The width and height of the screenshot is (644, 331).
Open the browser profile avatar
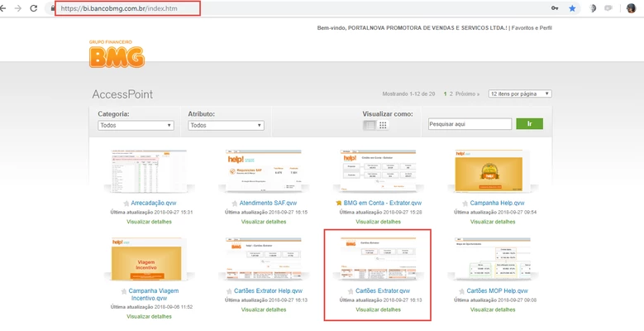tap(632, 8)
